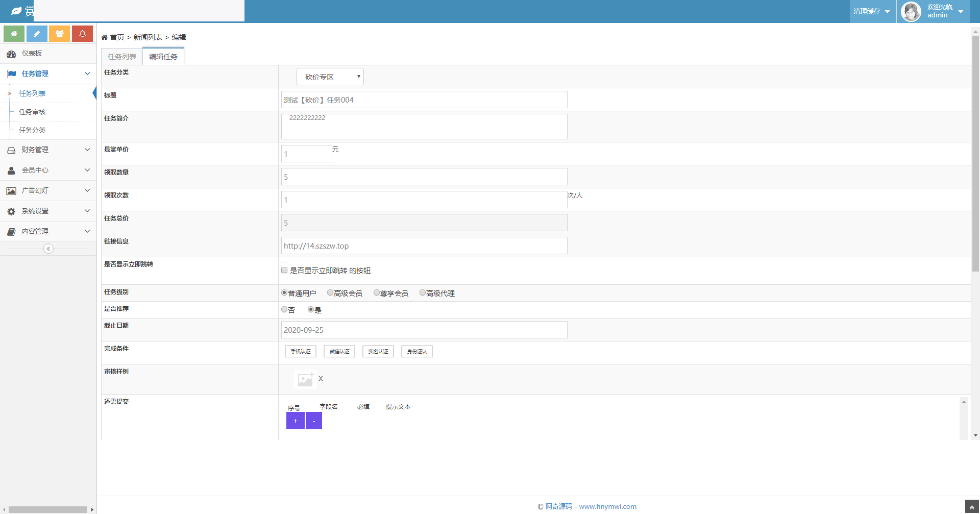Image resolution: width=980 pixels, height=514 pixels.
Task: Click the red bell notification icon
Action: coord(82,34)
